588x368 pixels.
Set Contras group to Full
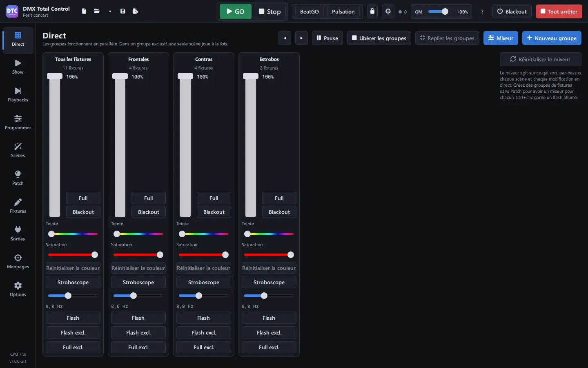pyautogui.click(x=214, y=198)
